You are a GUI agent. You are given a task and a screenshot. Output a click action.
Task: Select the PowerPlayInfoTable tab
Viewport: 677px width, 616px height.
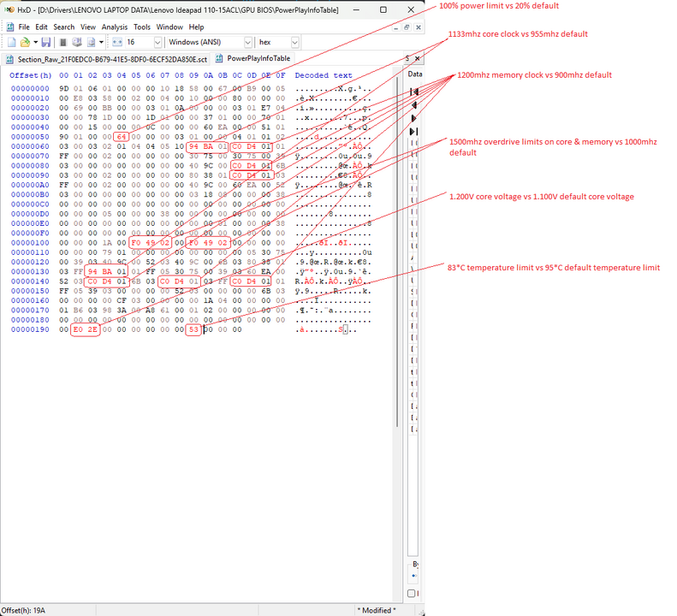258,59
